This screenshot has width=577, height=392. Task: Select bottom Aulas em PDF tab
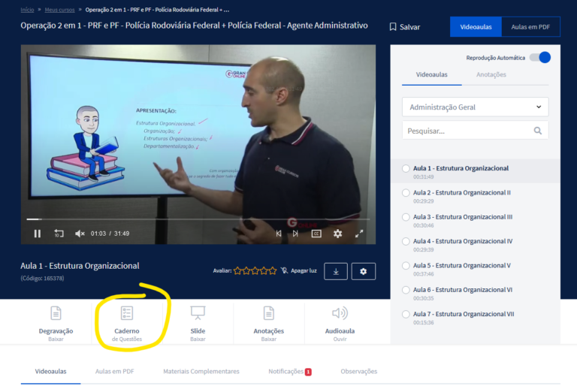115,372
